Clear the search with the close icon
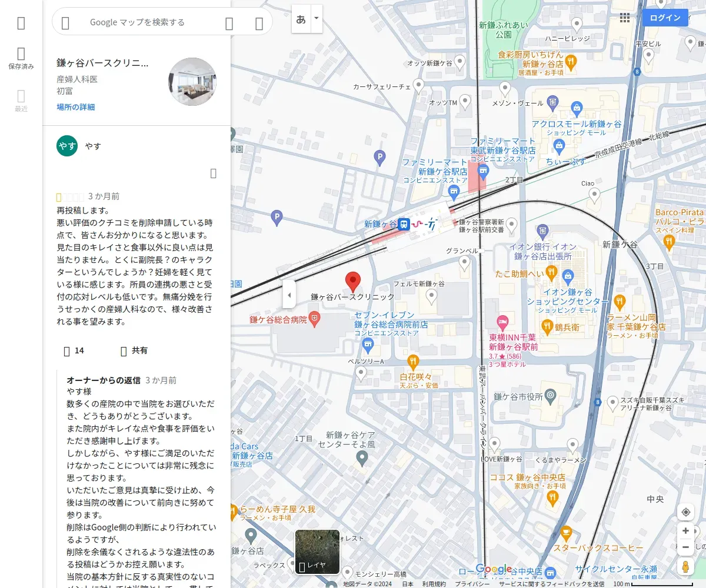 coord(259,23)
